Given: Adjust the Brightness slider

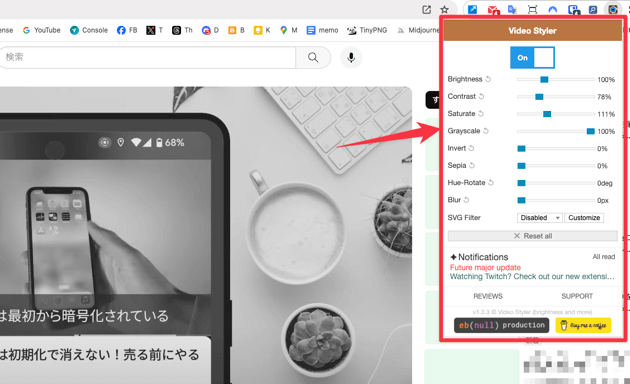Looking at the screenshot, I should (x=556, y=80).
